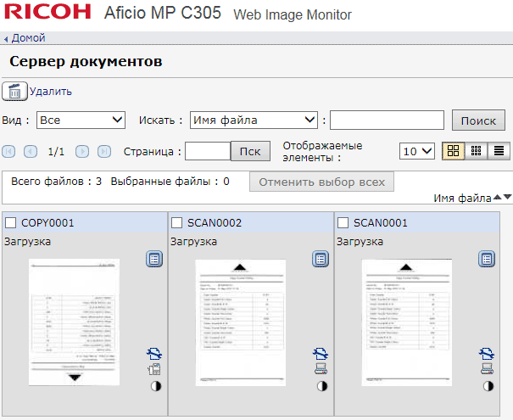Go to next page arrow icon
Screen dimensions: 513x420
(x=82, y=152)
